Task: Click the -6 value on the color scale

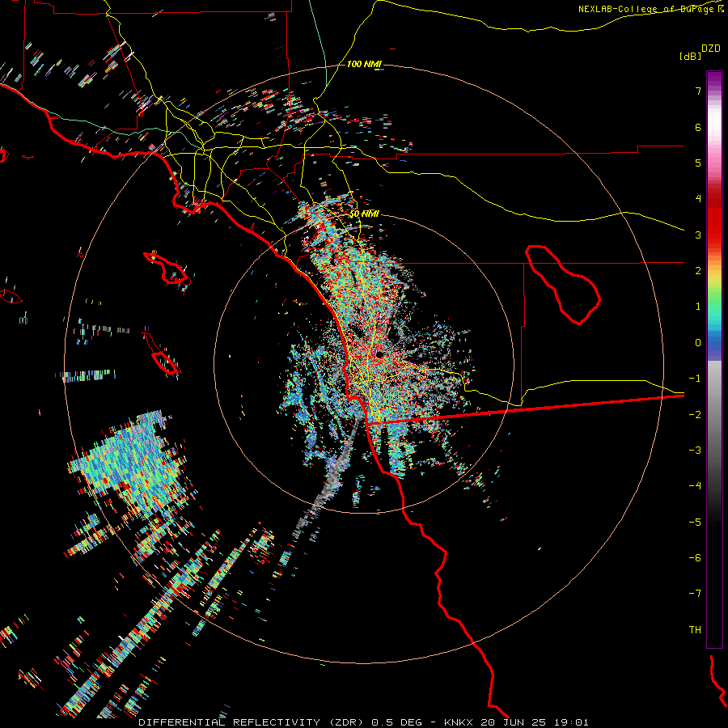Action: coord(695,558)
